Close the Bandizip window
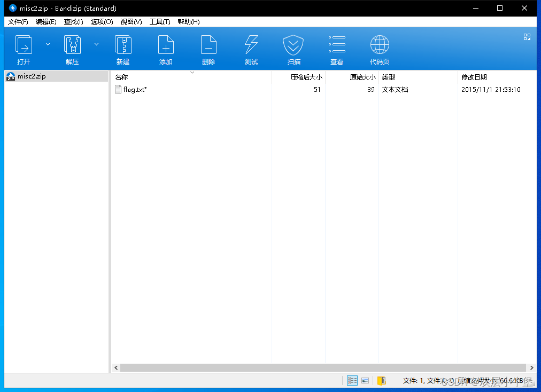Image resolution: width=541 pixels, height=392 pixels. pos(524,8)
